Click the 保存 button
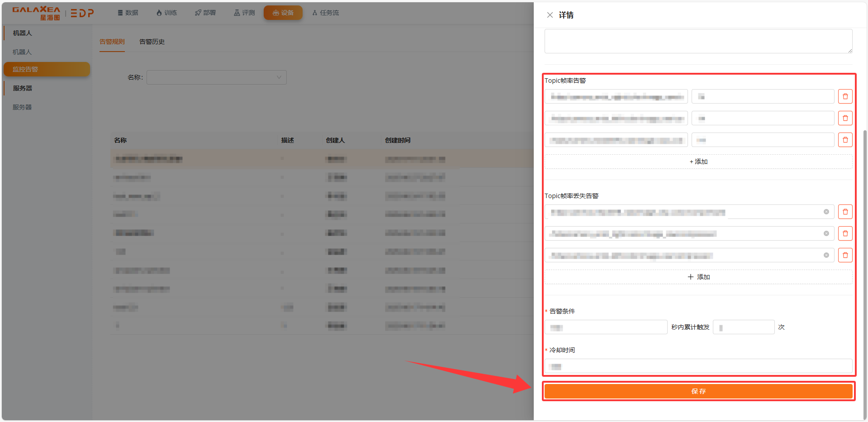This screenshot has height=422, width=868. [x=698, y=391]
